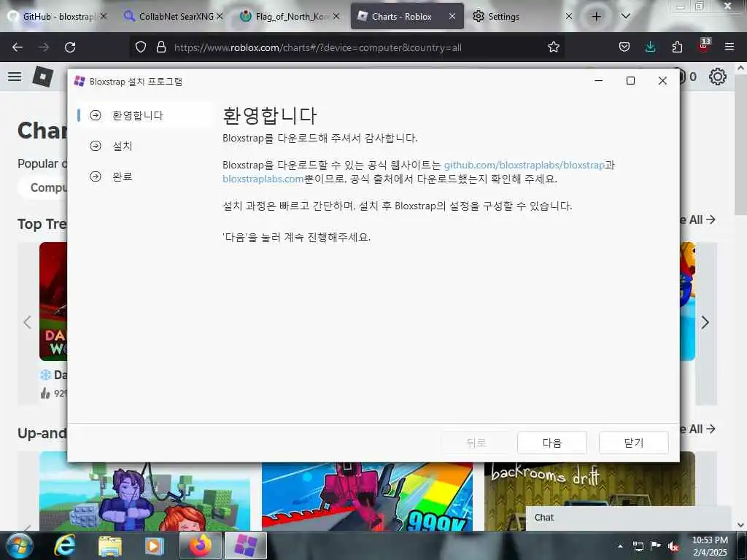747x560 pixels.
Task: Switch to Flag_of_North_Korea tab
Action: click(x=290, y=16)
